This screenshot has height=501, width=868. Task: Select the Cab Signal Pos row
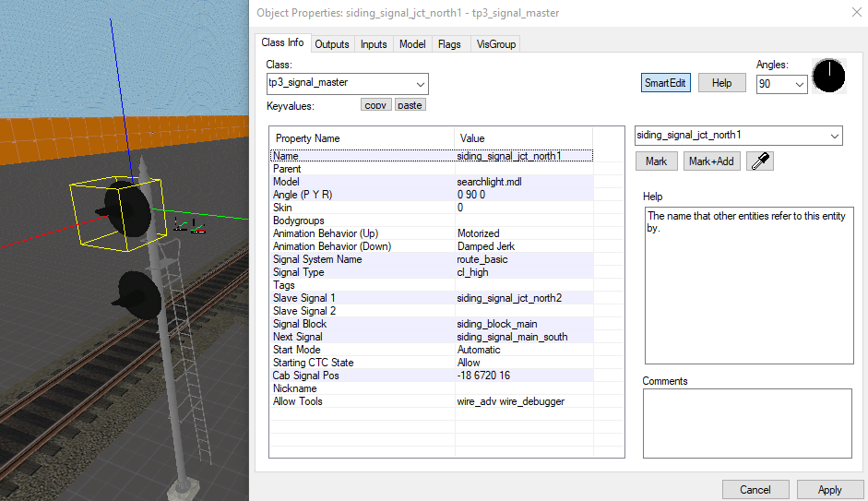[432, 376]
